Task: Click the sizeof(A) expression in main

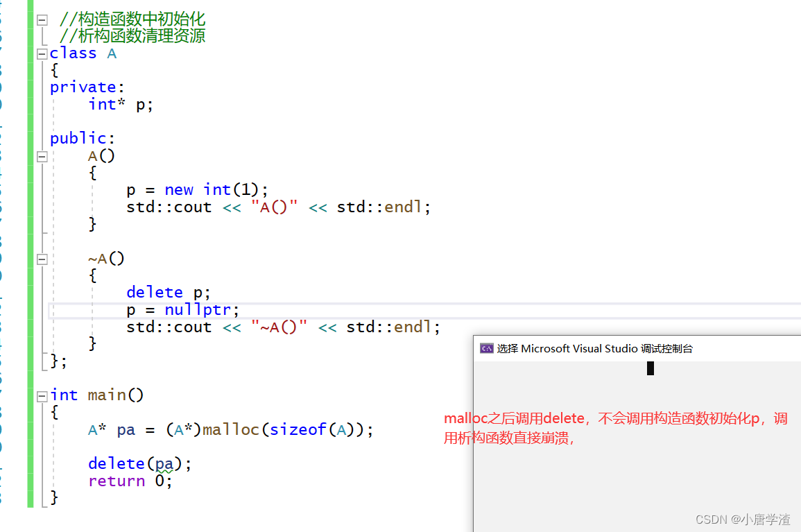Action: [306, 429]
